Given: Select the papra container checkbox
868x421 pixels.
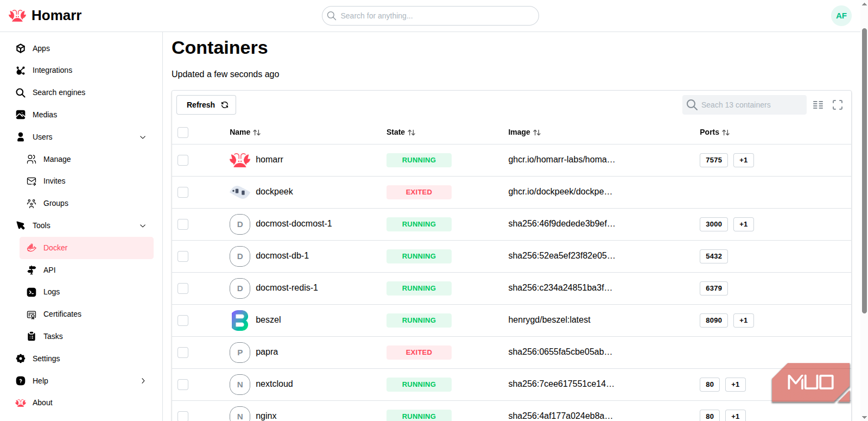Looking at the screenshot, I should 183,353.
